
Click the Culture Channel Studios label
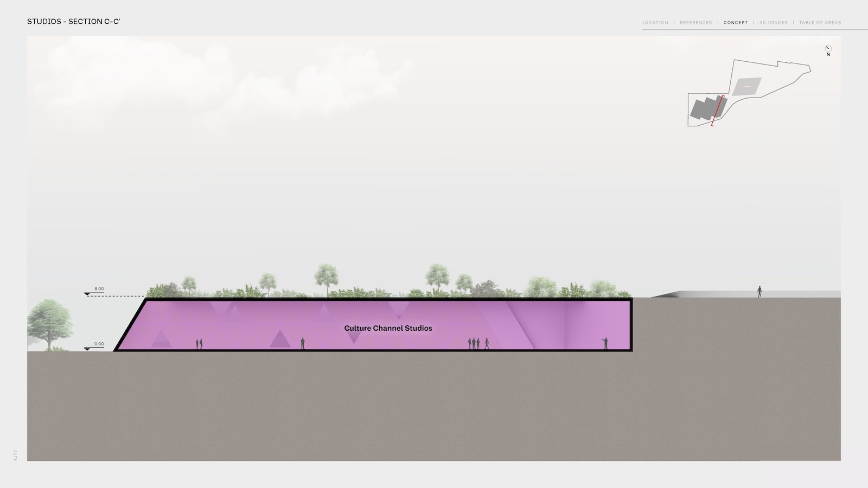coord(388,328)
